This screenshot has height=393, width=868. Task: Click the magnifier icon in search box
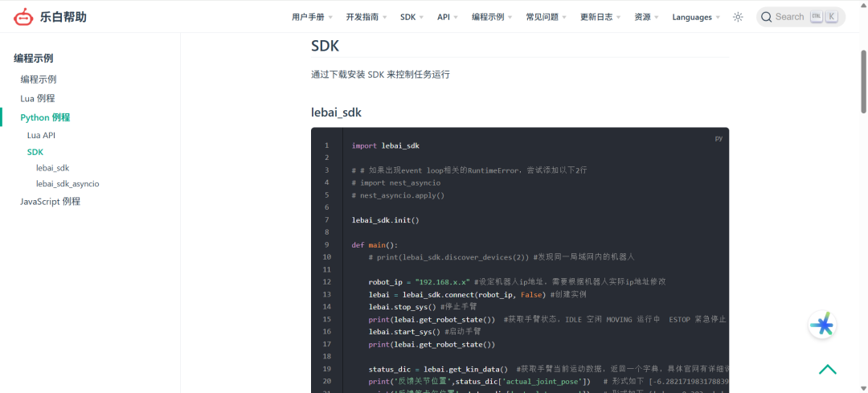(x=766, y=17)
